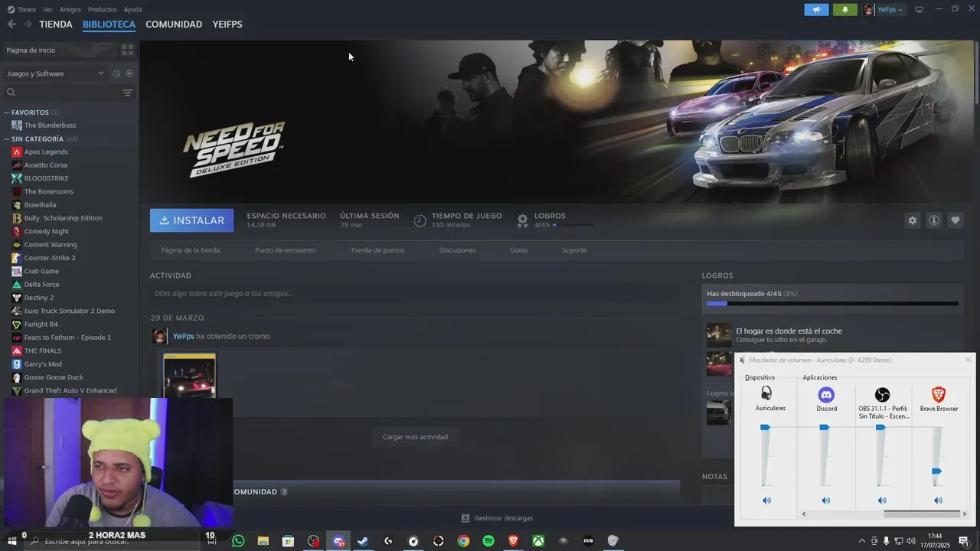Collapse the FAVORITOS category
Viewport: 980px width, 551px height.
8,112
